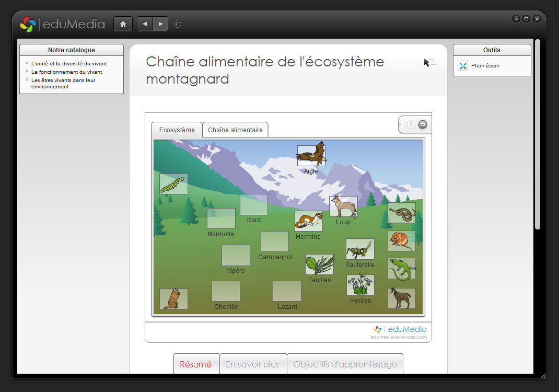This screenshot has width=559, height=392.
Task: Click the reset icon beside help
Action: click(423, 124)
